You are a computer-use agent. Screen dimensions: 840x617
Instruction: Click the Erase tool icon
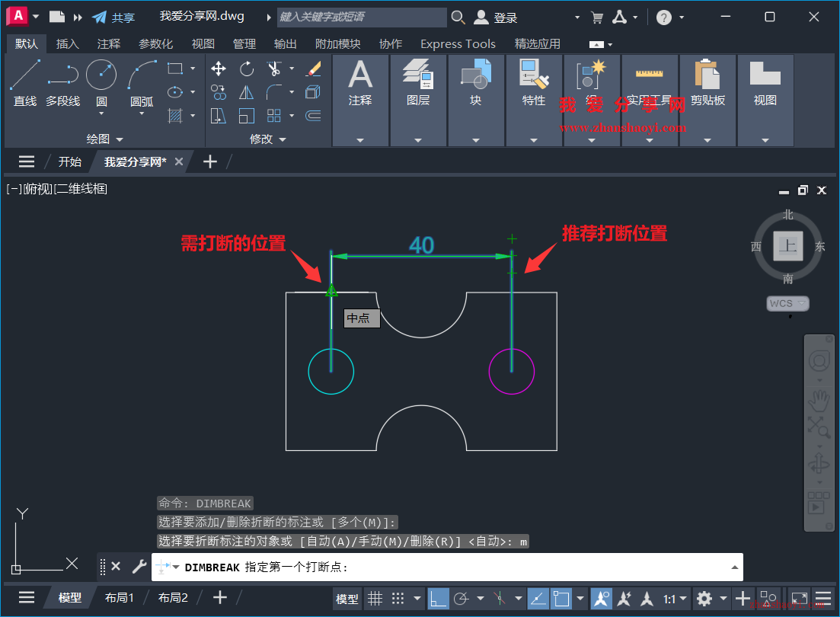coord(314,69)
